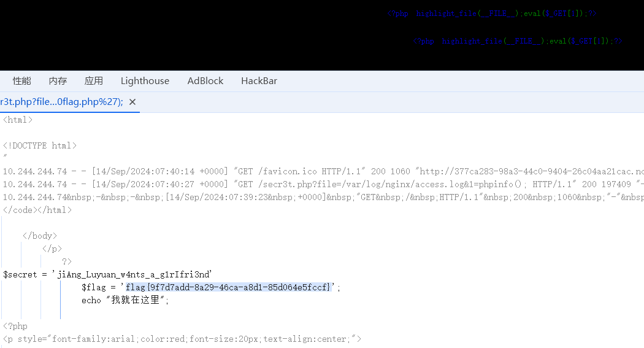The height and width of the screenshot is (348, 644).
Task: Click the second highlight_file PHP code line
Action: tap(518, 41)
